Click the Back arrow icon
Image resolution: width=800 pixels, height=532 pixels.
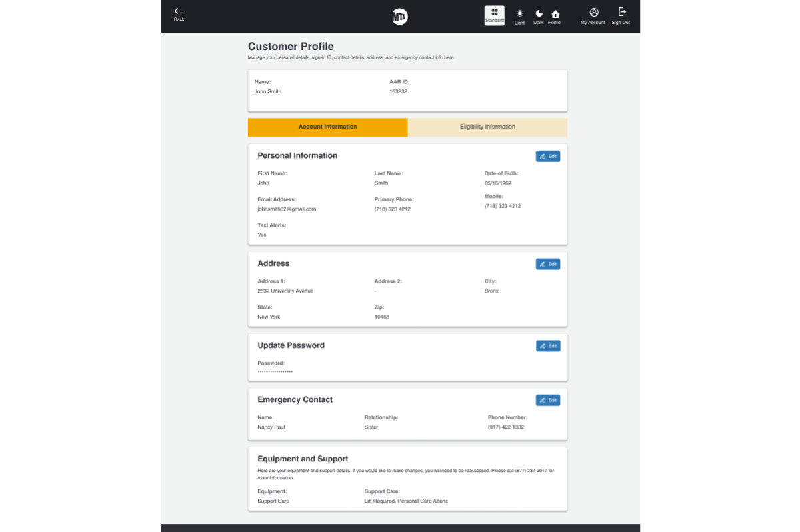coord(179,11)
